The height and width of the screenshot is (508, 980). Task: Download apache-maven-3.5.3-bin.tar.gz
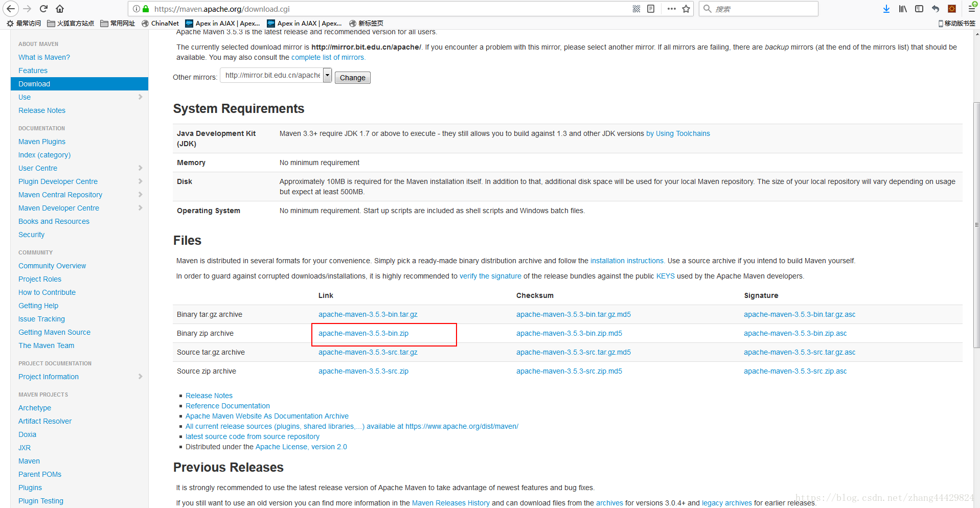tap(368, 314)
